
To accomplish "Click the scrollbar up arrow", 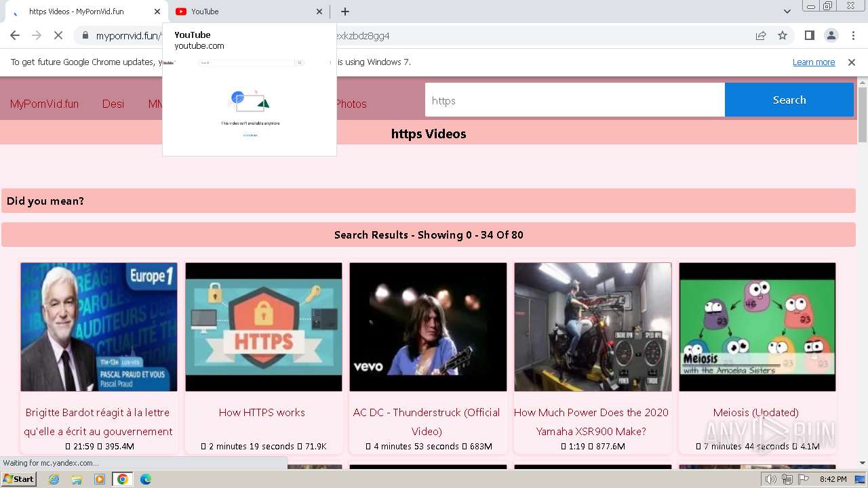I will pos(863,83).
